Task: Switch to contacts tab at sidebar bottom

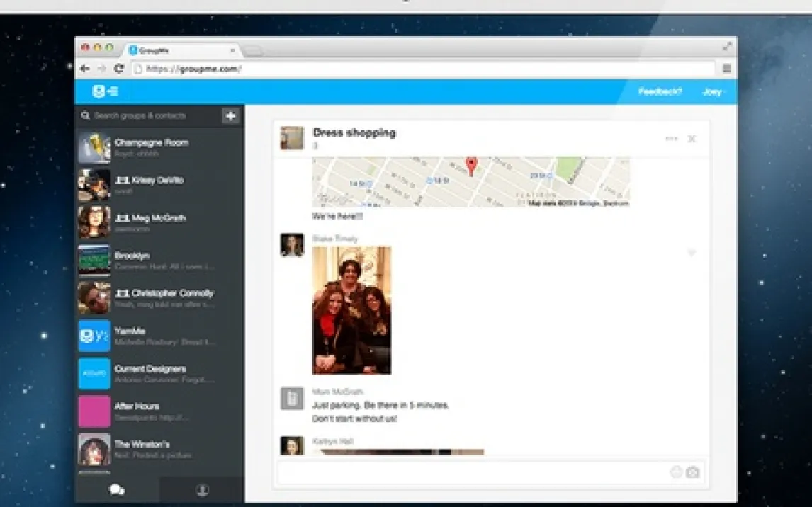Action: pyautogui.click(x=202, y=490)
